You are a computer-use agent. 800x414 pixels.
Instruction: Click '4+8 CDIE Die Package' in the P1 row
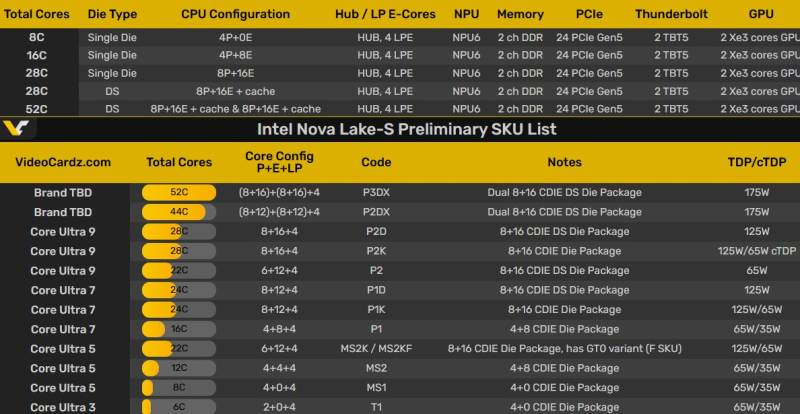564,329
